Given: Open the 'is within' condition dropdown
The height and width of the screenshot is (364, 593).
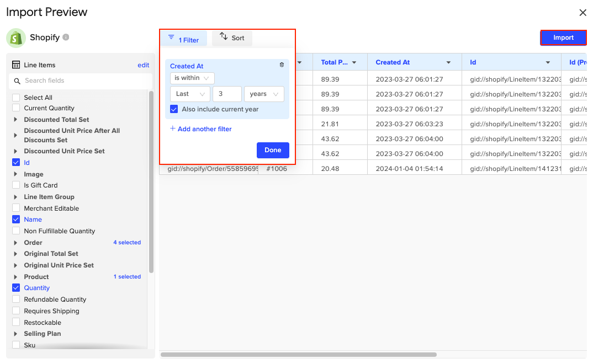Looking at the screenshot, I should [192, 78].
